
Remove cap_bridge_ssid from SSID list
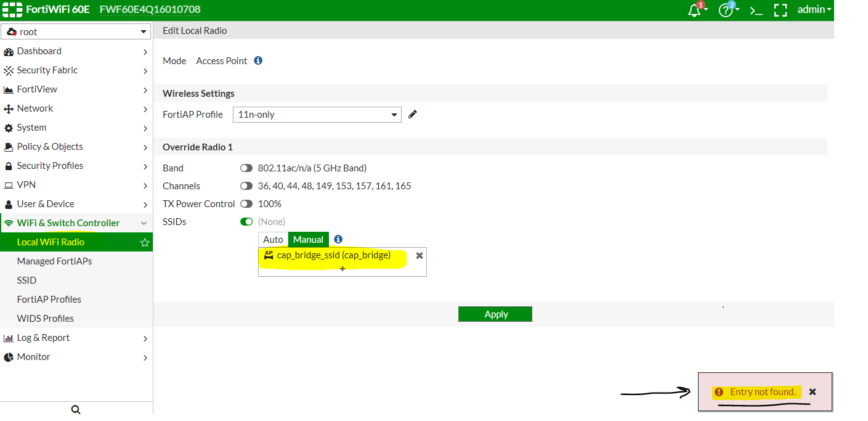coord(420,255)
